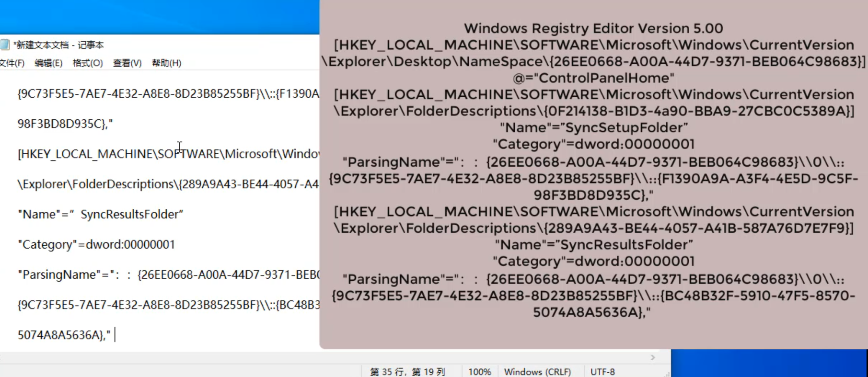This screenshot has height=377, width=868.
Task: Open the 格式(O) menu
Action: point(88,63)
